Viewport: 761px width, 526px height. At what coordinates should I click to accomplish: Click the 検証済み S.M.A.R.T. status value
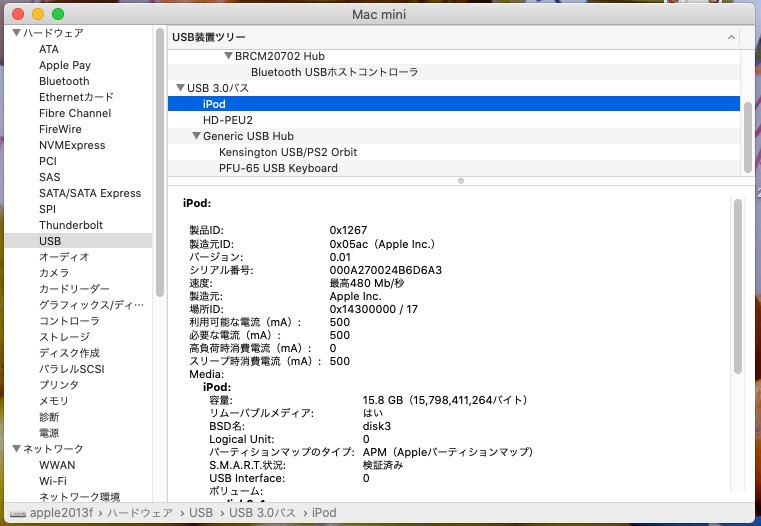tap(383, 465)
